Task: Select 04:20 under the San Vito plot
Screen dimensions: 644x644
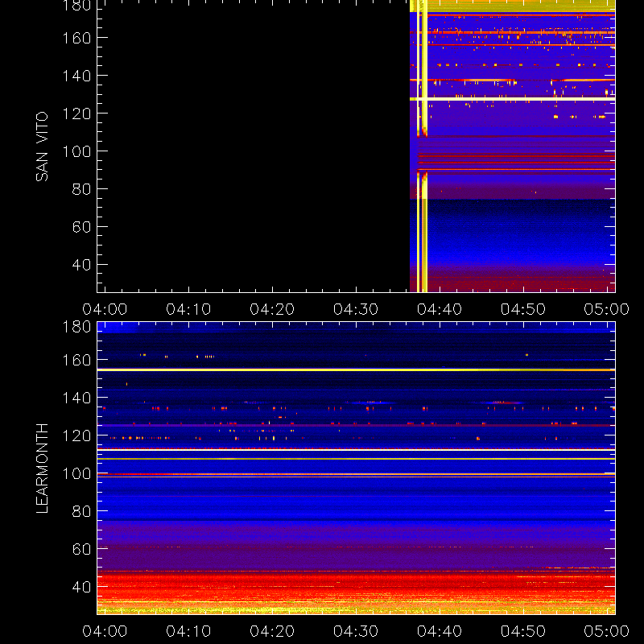Action: (x=272, y=309)
